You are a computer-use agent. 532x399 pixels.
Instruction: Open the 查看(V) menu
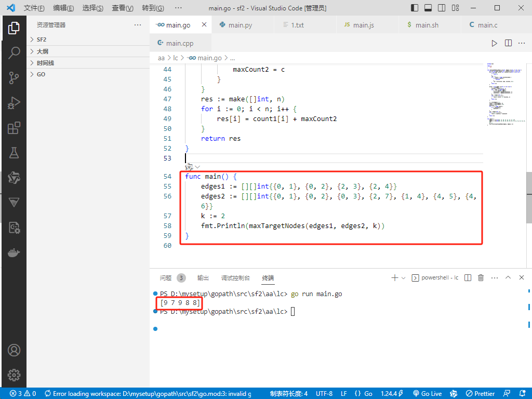tap(123, 8)
